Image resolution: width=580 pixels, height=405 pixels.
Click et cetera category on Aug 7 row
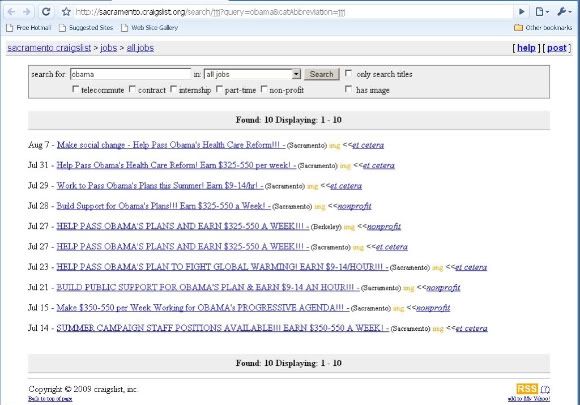pos(368,145)
